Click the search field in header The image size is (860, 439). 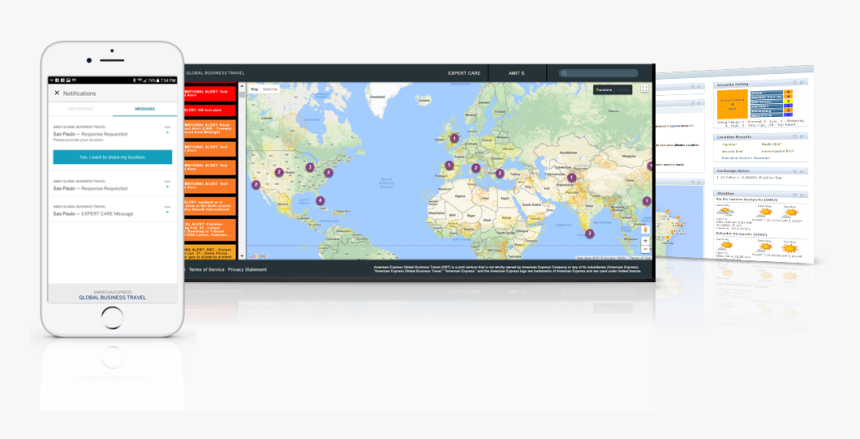pos(600,73)
